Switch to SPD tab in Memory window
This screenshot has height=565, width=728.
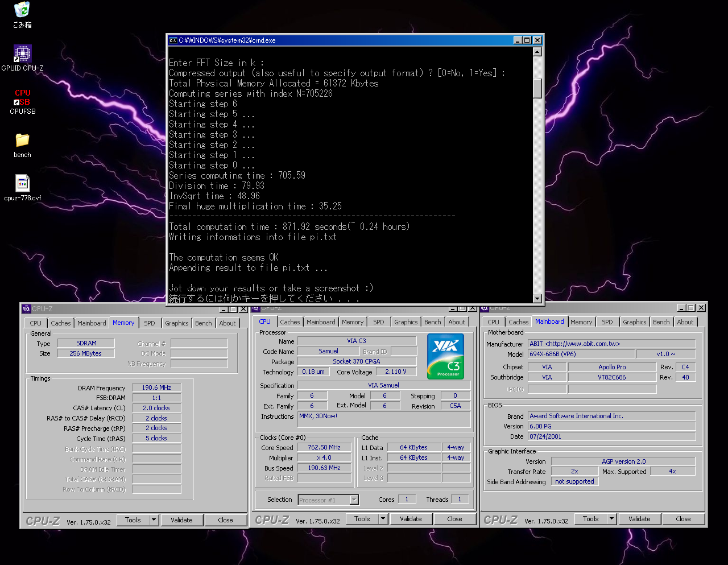point(150,323)
